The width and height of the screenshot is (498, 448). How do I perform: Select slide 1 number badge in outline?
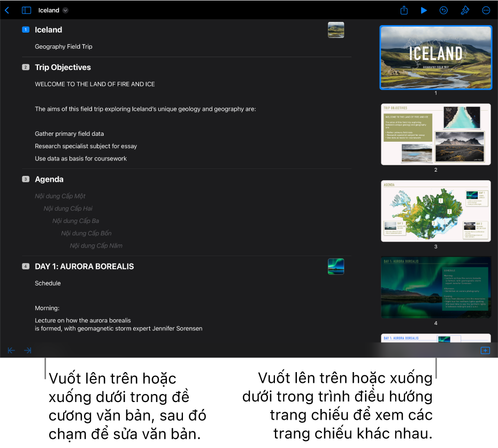tap(26, 29)
